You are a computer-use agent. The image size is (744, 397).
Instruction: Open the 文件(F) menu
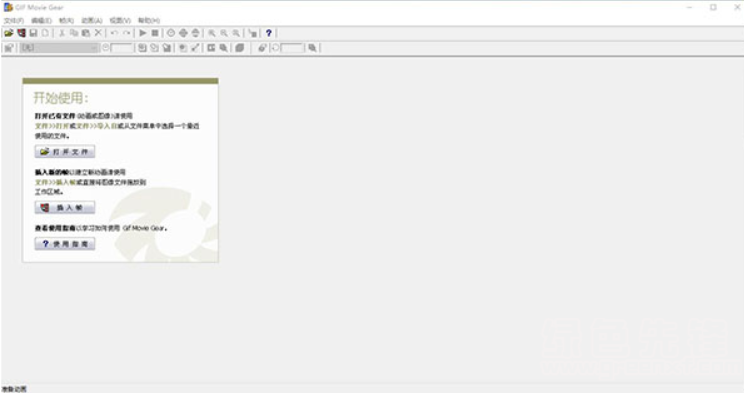tap(13, 20)
